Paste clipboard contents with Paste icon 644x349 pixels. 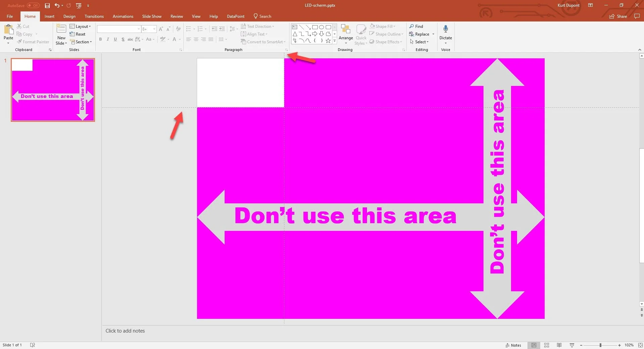coord(8,29)
